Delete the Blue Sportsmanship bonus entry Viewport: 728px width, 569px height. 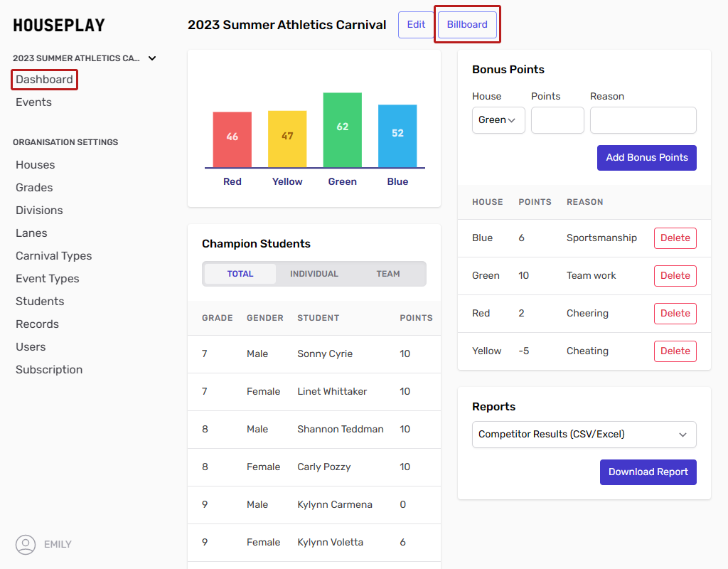[x=675, y=238]
